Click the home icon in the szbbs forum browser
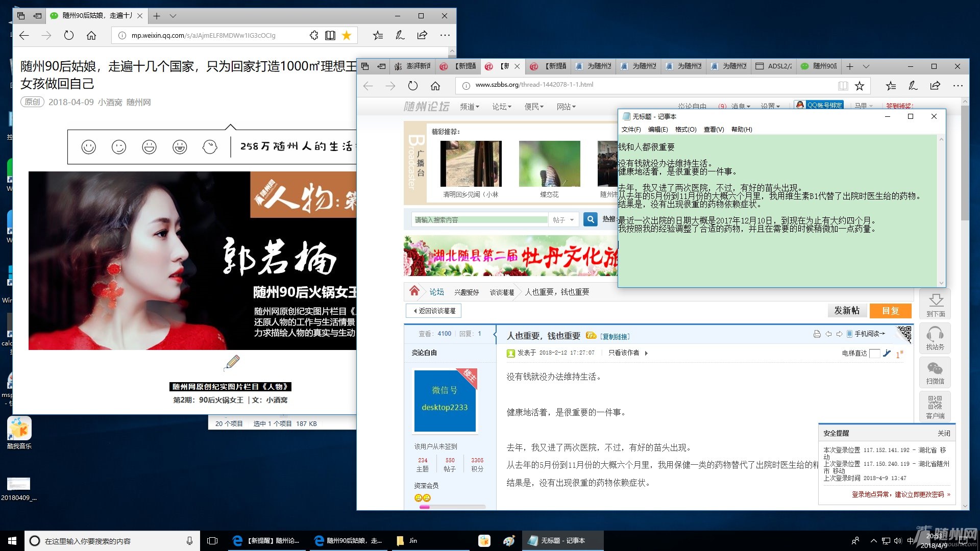Screen dimensions: 980x551 pos(435,86)
